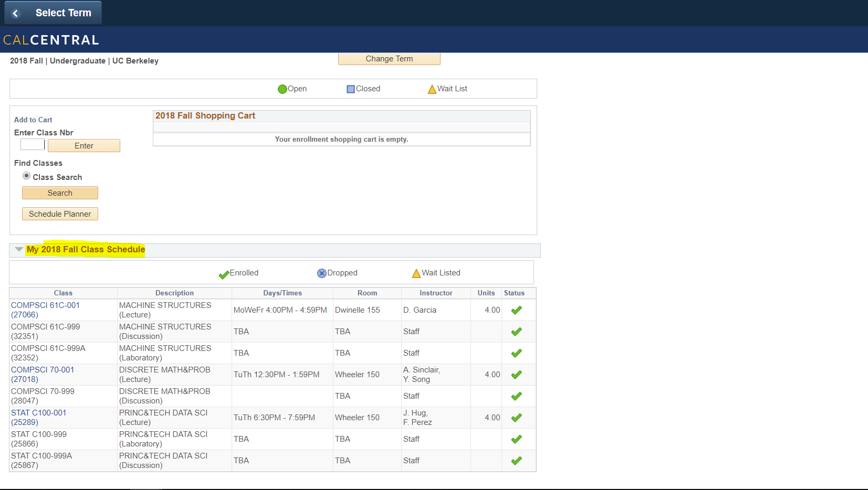Click the Room column header
Viewport: 868px width, 490px height.
(x=367, y=293)
